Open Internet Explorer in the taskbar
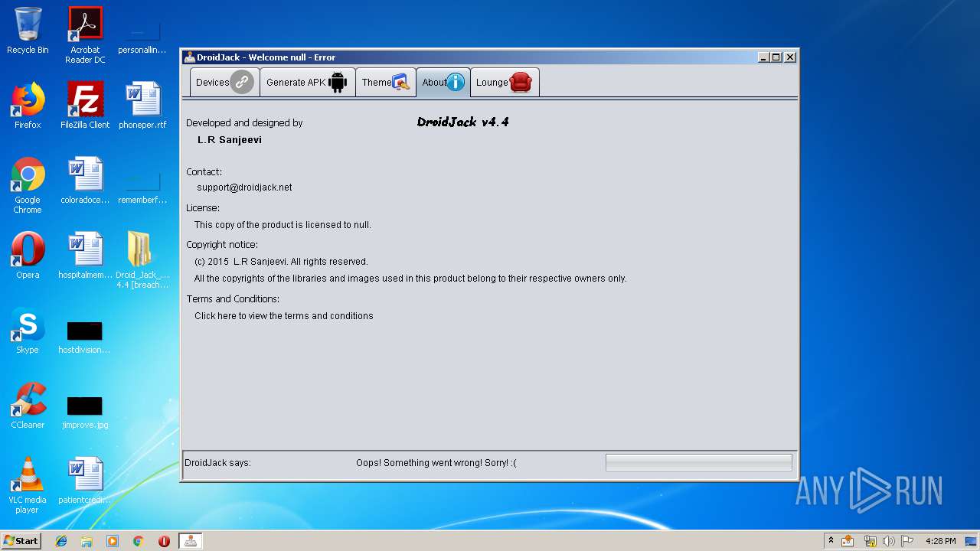 (61, 541)
